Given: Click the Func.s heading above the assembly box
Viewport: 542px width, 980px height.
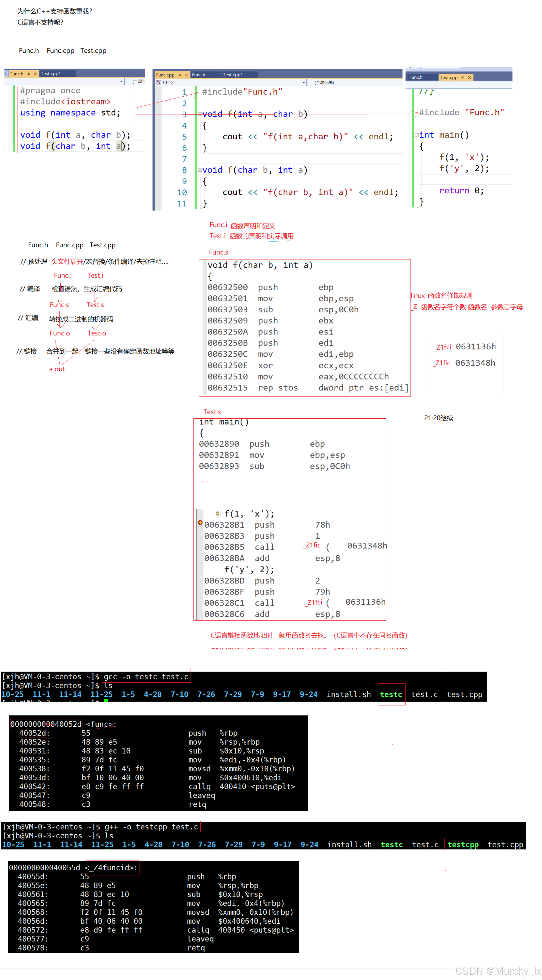Looking at the screenshot, I should (x=219, y=252).
